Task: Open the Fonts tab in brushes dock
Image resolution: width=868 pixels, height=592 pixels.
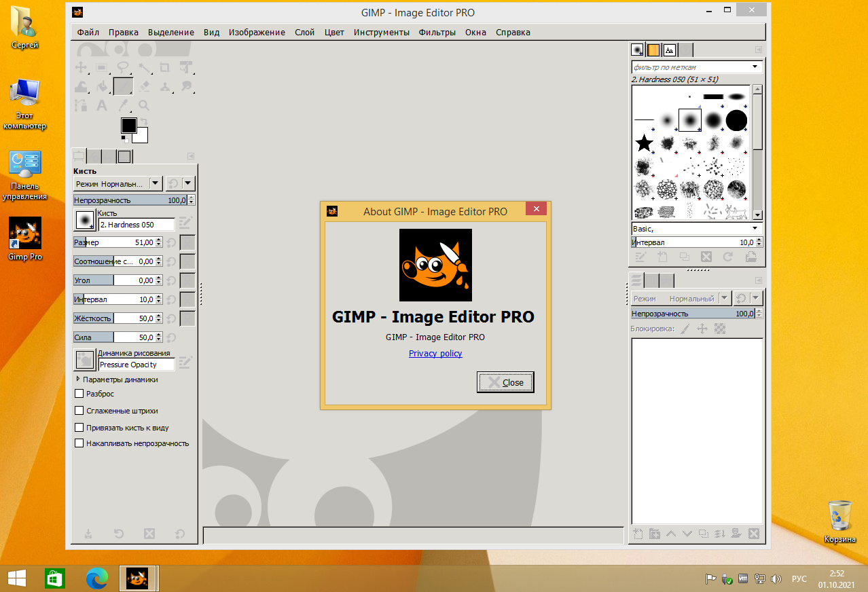Action: point(669,50)
